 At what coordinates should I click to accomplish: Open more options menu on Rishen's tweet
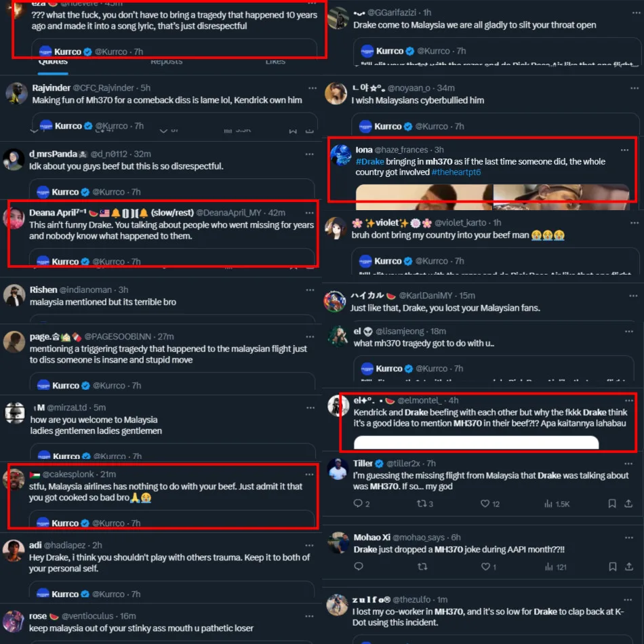pos(310,290)
